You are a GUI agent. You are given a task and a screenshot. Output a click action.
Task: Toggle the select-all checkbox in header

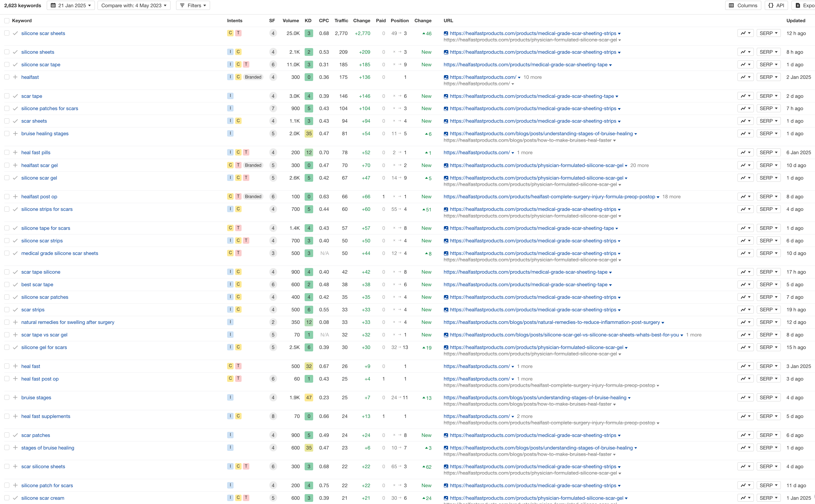click(7, 21)
